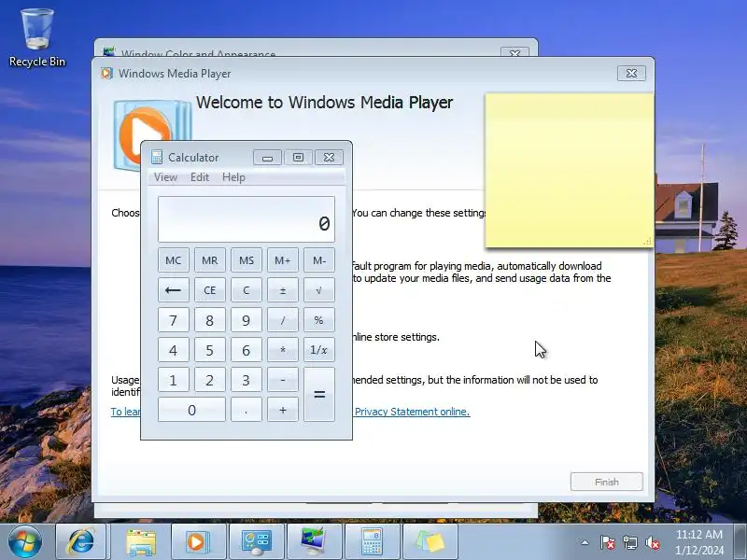The image size is (747, 560).
Task: Click the 7 key in Calculator
Action: 174,320
